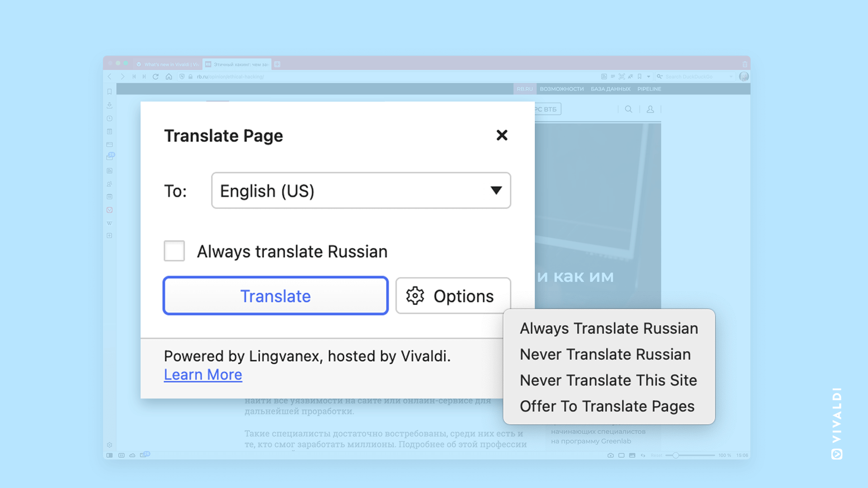The height and width of the screenshot is (488, 868).
Task: Open the Wikipedia web panel
Action: [109, 223]
